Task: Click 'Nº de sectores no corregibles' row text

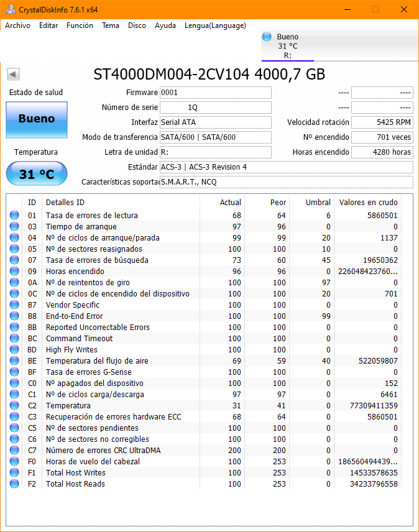Action: pyautogui.click(x=98, y=439)
